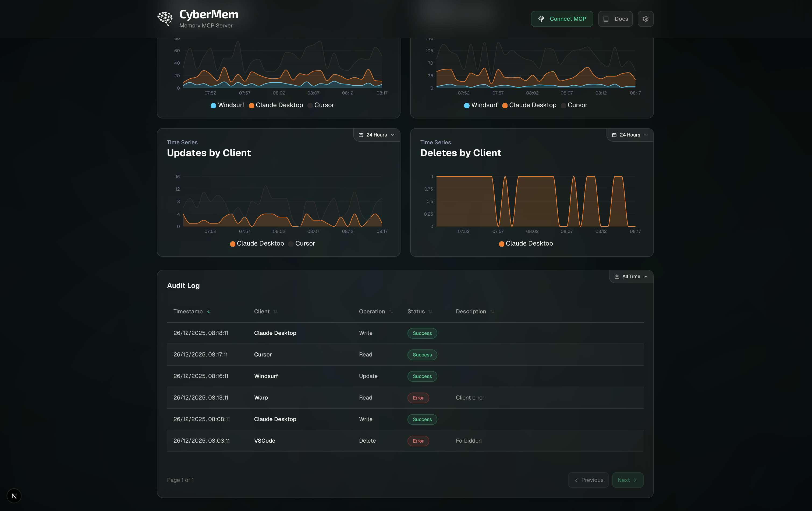The height and width of the screenshot is (511, 812).
Task: Open the Docs page
Action: (x=615, y=19)
